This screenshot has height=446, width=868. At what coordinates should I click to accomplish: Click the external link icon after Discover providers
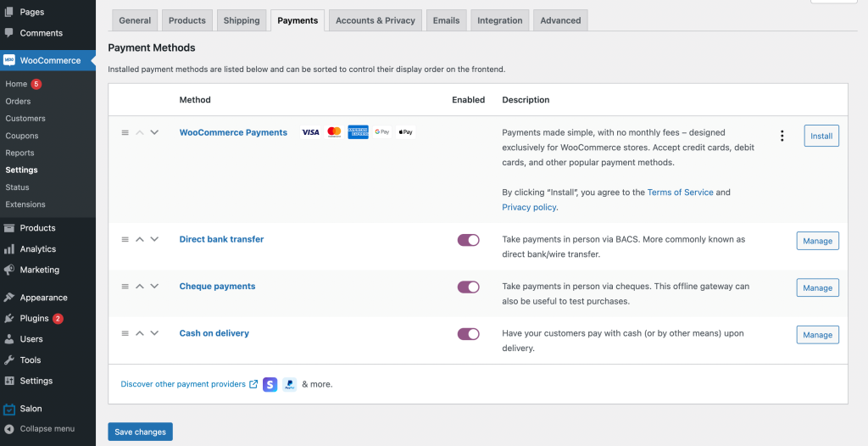pos(253,384)
